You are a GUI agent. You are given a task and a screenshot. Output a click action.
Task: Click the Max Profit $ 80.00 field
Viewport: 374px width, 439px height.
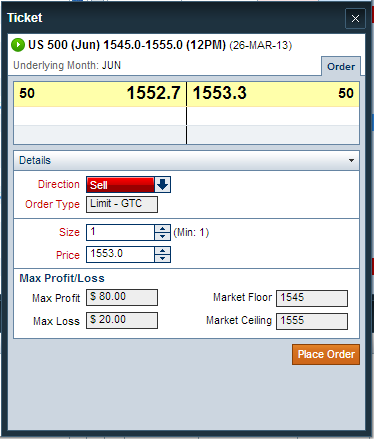click(122, 297)
